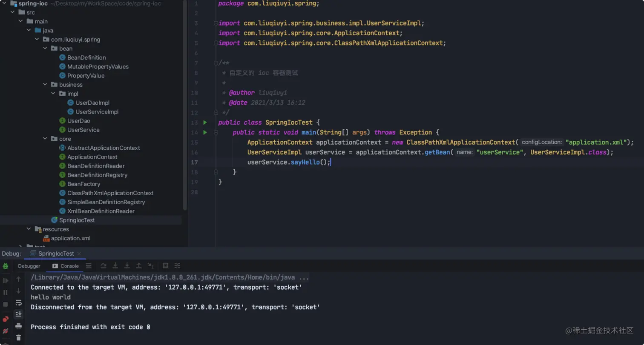644x345 pixels.
Task: Open UserDaoImpl class
Action: [88, 103]
